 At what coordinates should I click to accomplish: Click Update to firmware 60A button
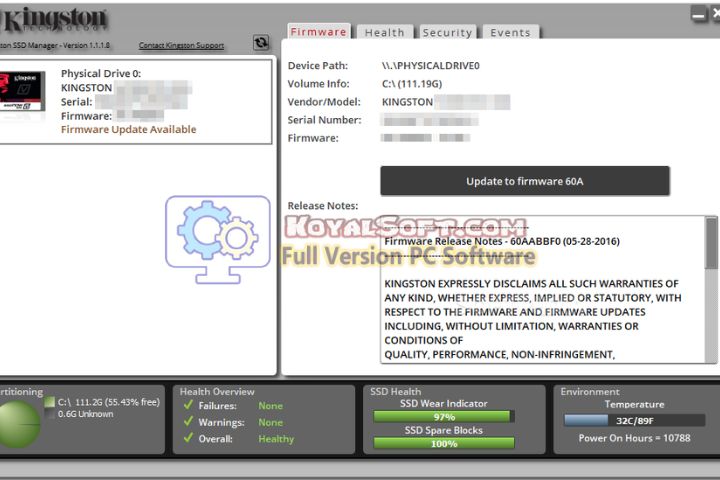tap(525, 181)
